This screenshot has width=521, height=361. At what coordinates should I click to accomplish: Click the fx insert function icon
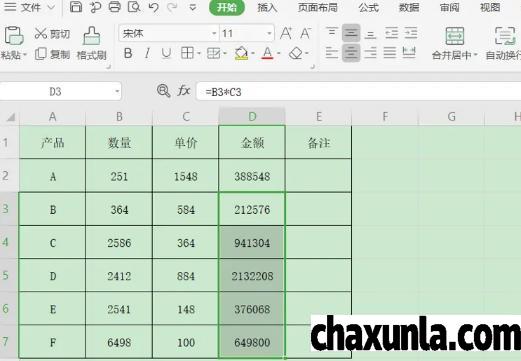tap(184, 91)
